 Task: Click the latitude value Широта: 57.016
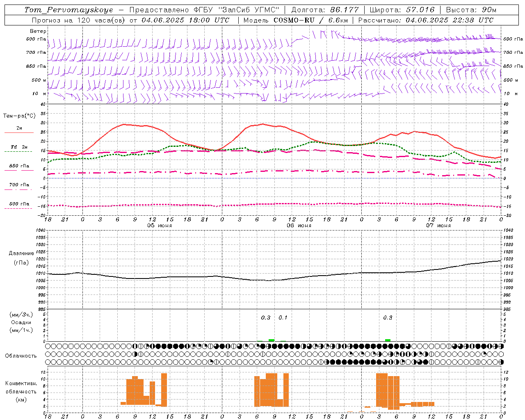[402, 10]
